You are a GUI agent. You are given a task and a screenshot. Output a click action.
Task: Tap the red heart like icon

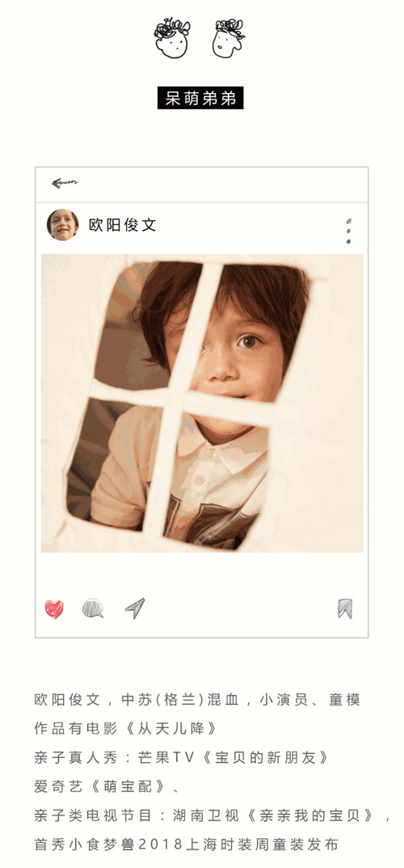54,609
